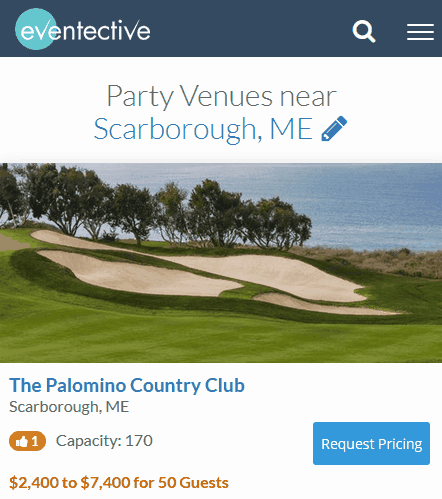Click Scarborough, ME under the venue name

(69, 407)
